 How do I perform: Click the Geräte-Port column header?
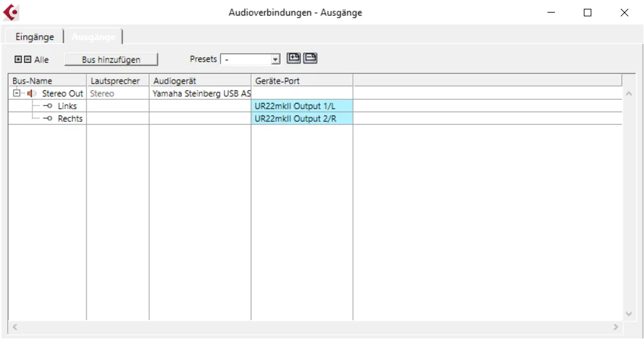pos(302,80)
